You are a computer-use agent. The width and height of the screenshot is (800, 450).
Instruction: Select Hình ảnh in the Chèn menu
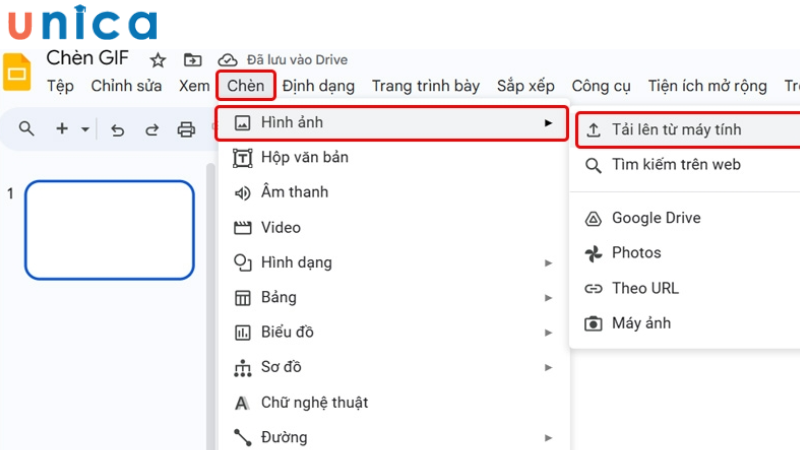pyautogui.click(x=391, y=123)
